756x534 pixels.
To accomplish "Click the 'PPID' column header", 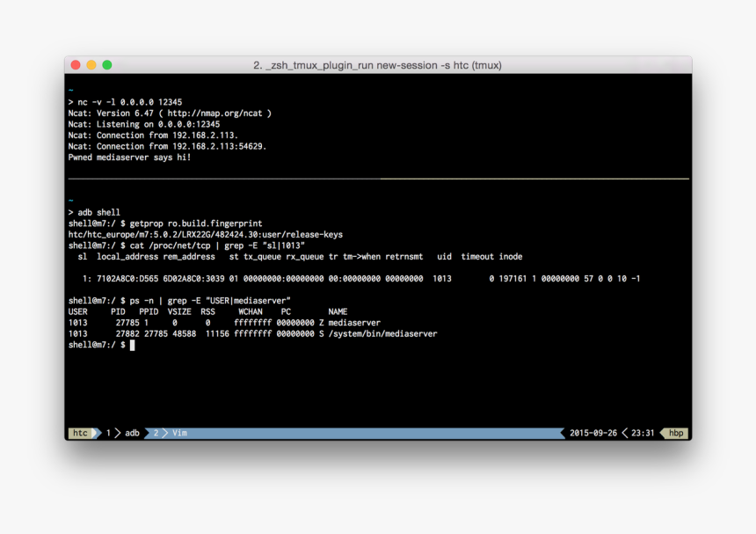I will point(149,311).
